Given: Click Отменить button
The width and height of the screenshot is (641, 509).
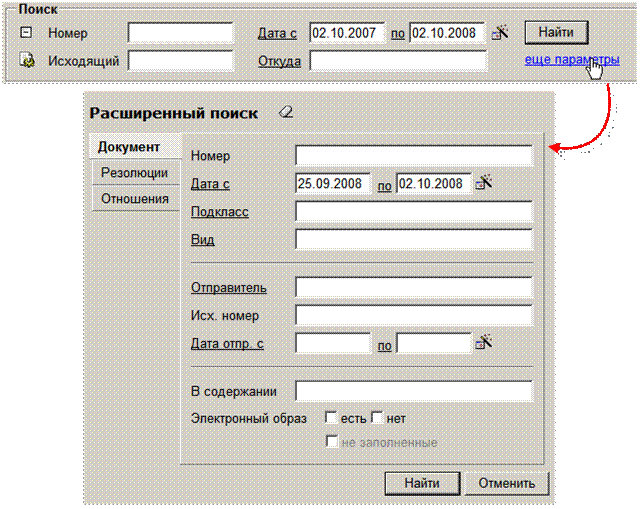Looking at the screenshot, I should click(507, 483).
